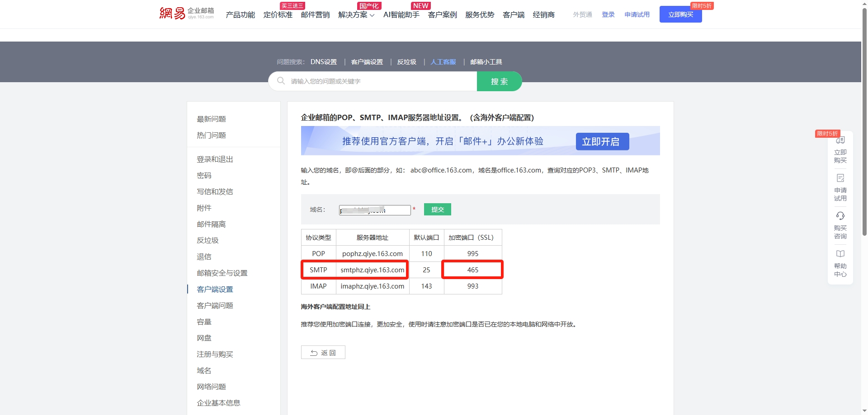Click the 域名 input field
868x415 pixels.
coord(375,210)
